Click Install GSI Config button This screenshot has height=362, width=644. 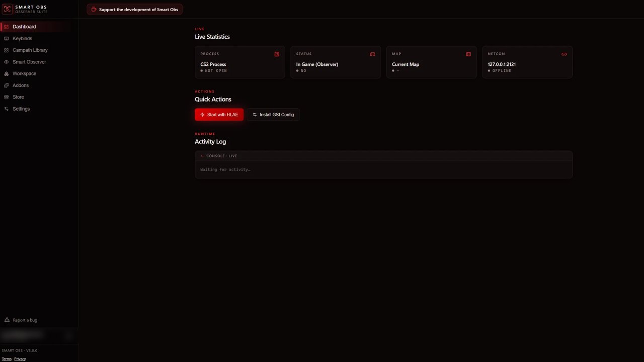pyautogui.click(x=273, y=115)
